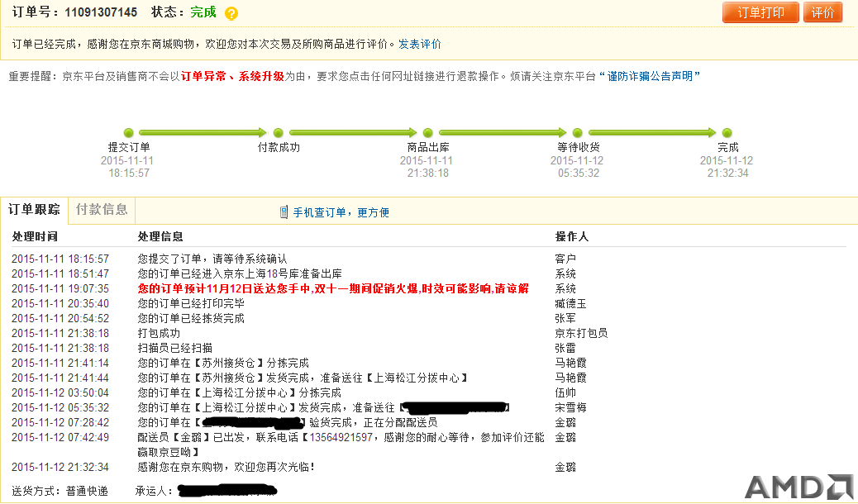Click row 上海松江分拨中心 发货完成
This screenshot has height=504, width=858.
[x=323, y=407]
